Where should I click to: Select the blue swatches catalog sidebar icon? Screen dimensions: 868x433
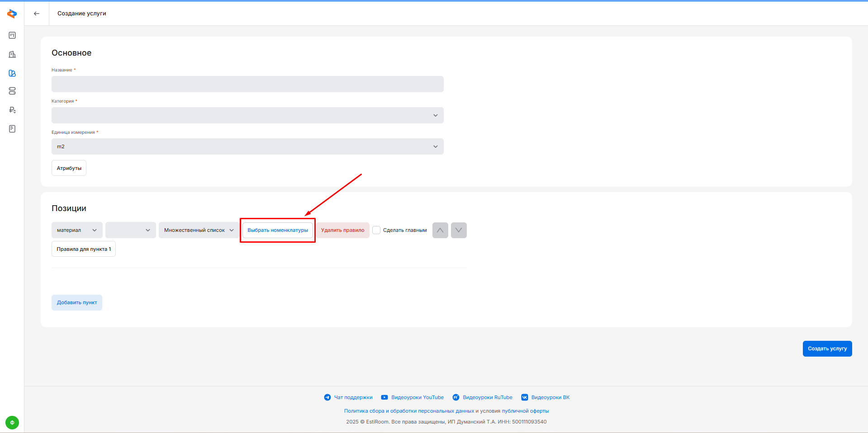(x=12, y=73)
